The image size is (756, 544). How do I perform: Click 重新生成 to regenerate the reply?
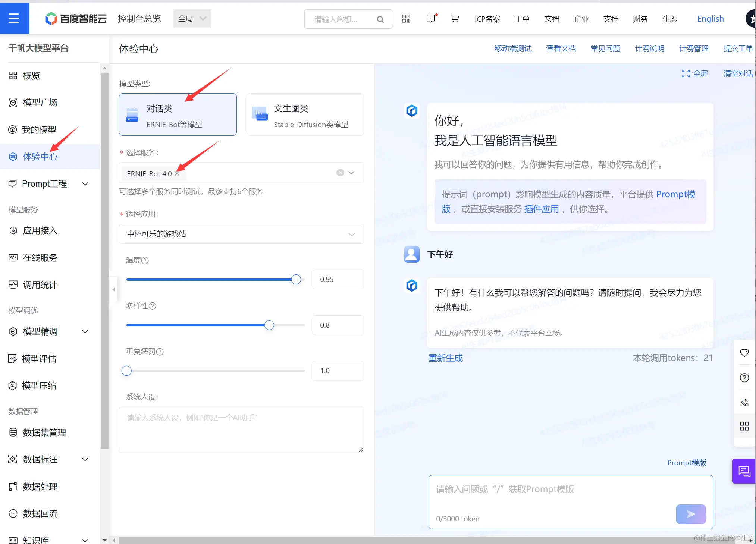click(x=445, y=358)
